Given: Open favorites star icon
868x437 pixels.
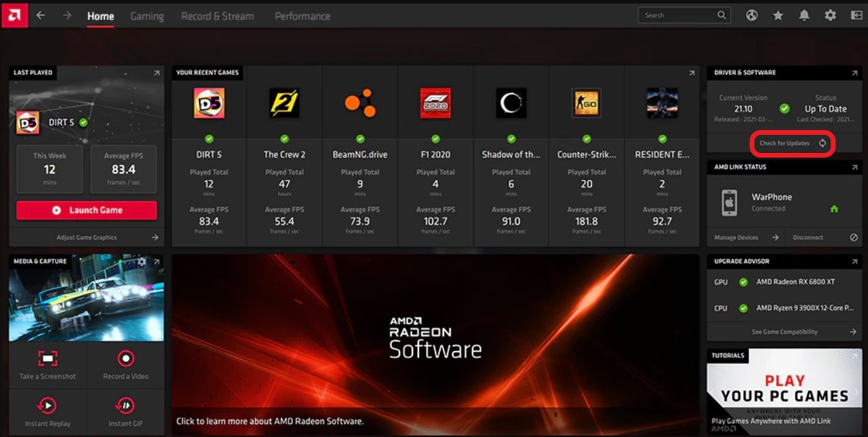Looking at the screenshot, I should [778, 15].
